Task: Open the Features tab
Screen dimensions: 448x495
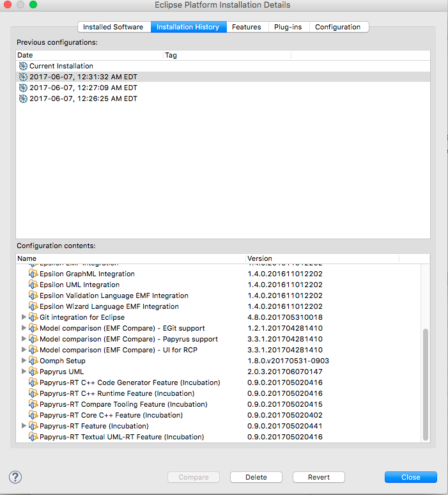Action: (x=247, y=27)
